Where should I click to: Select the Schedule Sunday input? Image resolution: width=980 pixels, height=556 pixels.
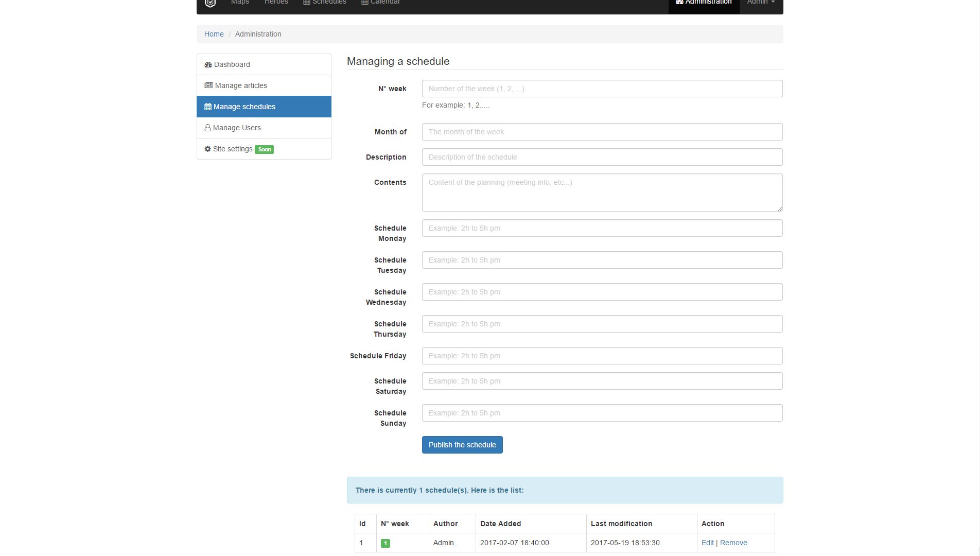click(602, 413)
